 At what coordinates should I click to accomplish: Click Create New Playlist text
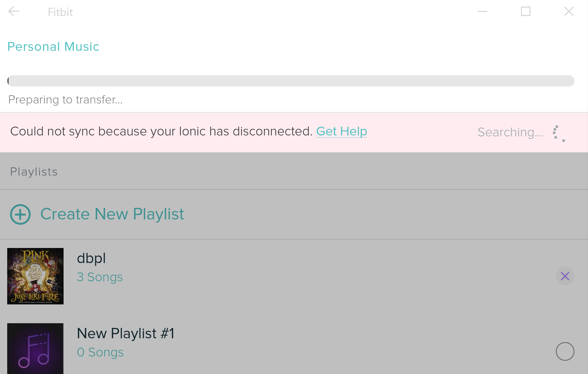pyautogui.click(x=112, y=214)
